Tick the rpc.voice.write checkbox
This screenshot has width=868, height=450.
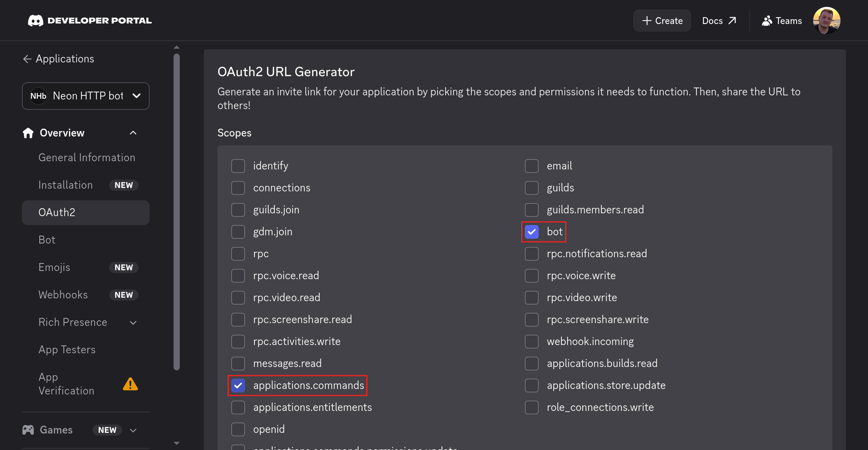coord(532,276)
